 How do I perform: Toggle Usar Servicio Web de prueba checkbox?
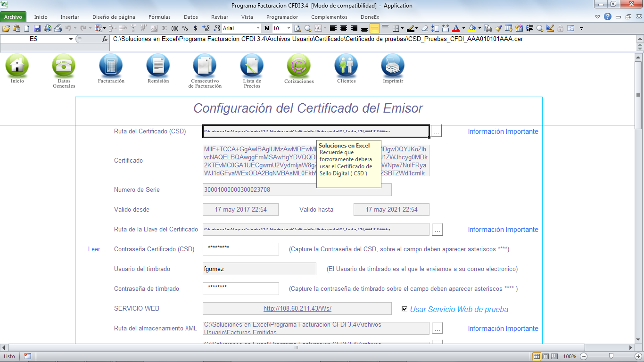click(405, 309)
